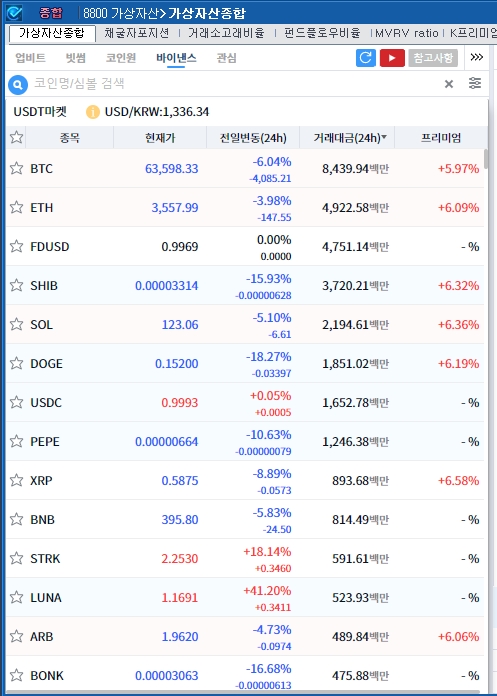
Task: Click the USD/KRW info icon
Action: pos(93,112)
